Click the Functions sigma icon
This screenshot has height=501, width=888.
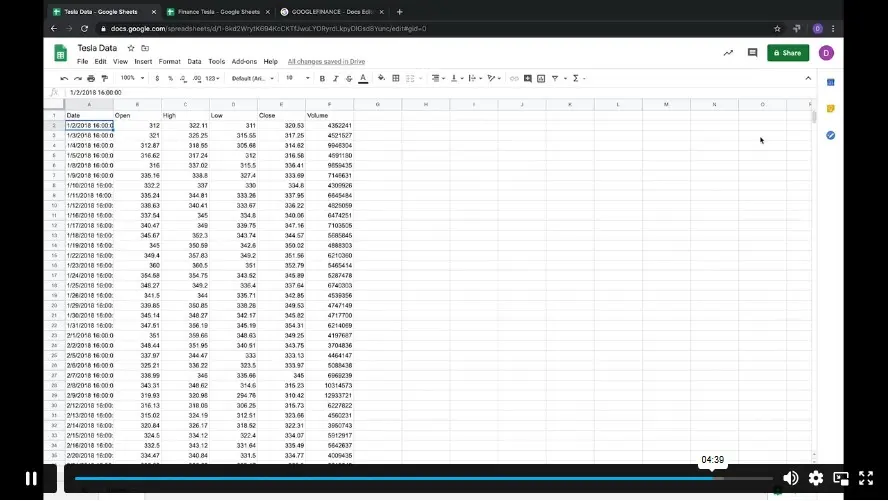coord(575,79)
